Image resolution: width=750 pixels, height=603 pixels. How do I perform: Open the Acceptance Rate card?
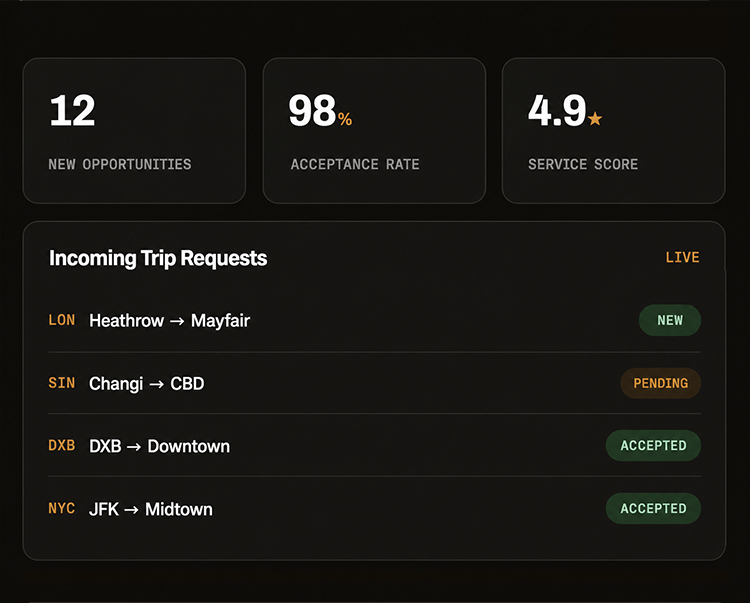375,131
